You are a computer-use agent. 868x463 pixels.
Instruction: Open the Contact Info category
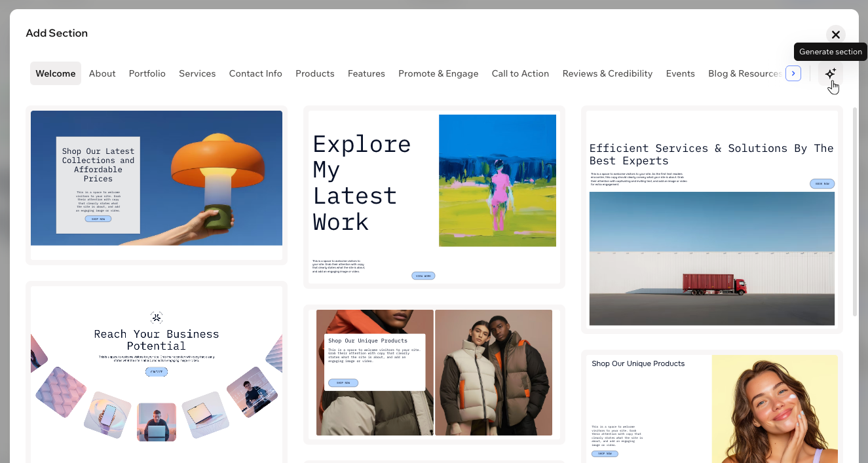coord(255,73)
